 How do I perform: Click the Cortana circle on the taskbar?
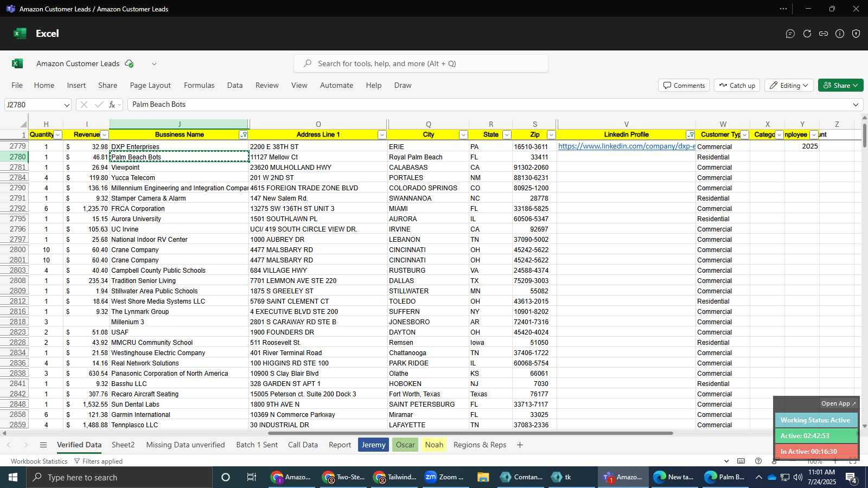click(x=226, y=477)
